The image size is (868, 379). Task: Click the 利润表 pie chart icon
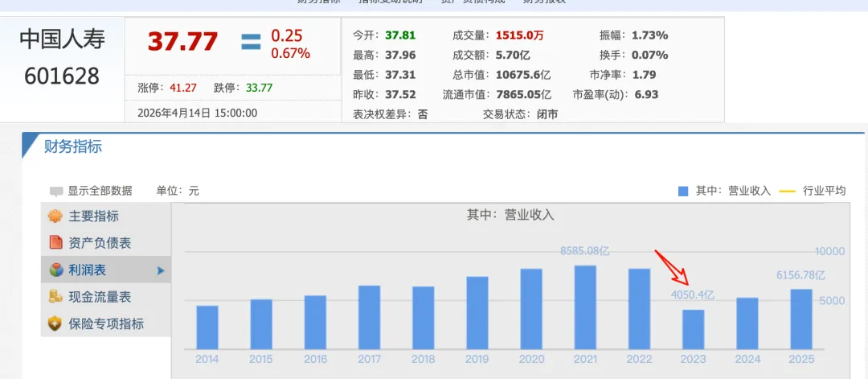(55, 270)
